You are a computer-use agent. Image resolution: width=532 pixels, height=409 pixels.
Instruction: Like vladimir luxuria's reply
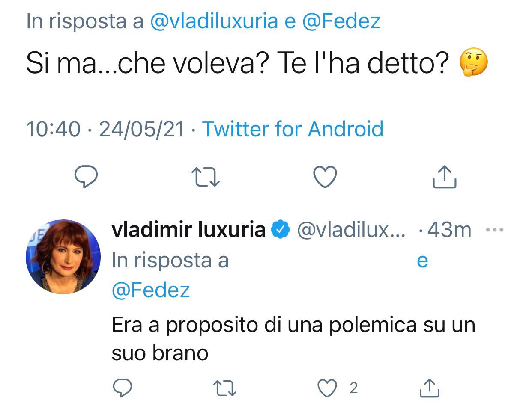click(x=327, y=388)
